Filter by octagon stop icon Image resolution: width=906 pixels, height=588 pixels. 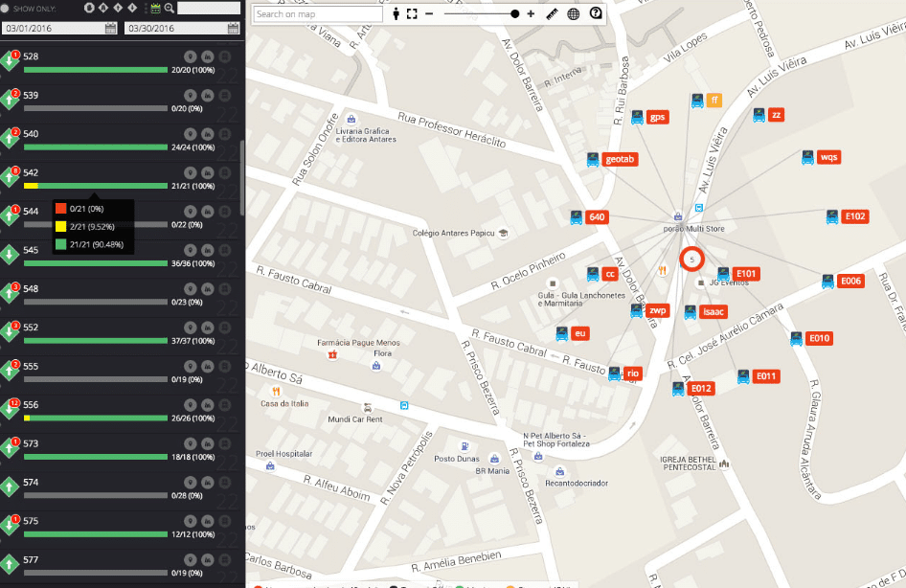(x=89, y=8)
